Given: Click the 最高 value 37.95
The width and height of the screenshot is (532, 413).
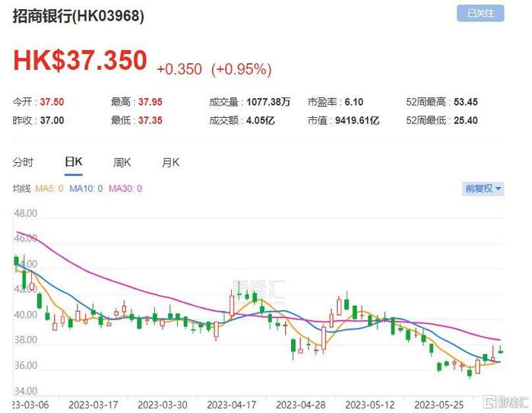Looking at the screenshot, I should (x=150, y=102).
